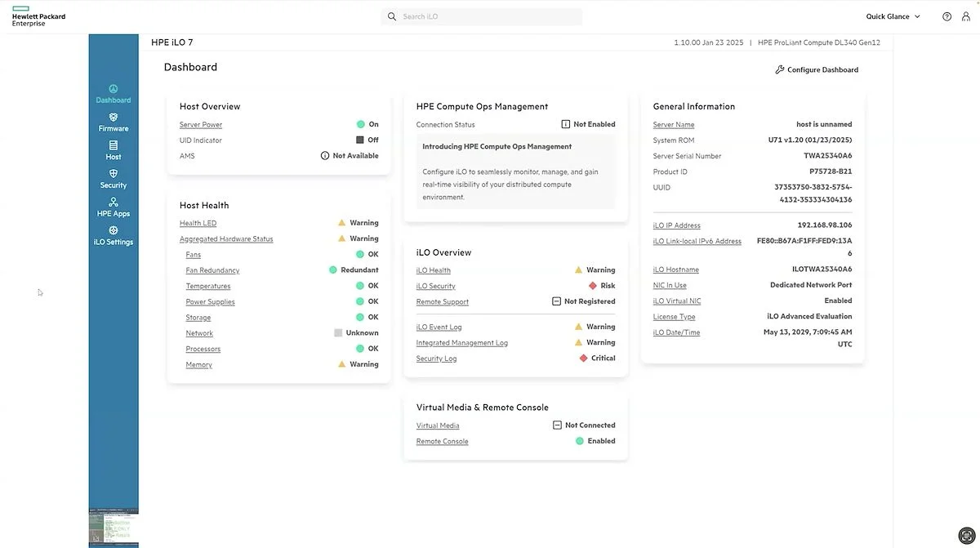980x548 pixels.
Task: Open the iLO Date/Time link
Action: click(676, 332)
